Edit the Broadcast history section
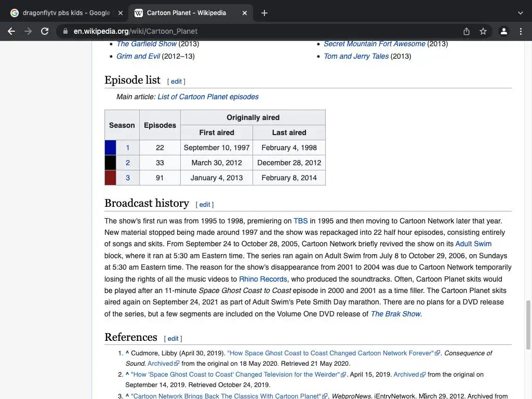 [205, 205]
